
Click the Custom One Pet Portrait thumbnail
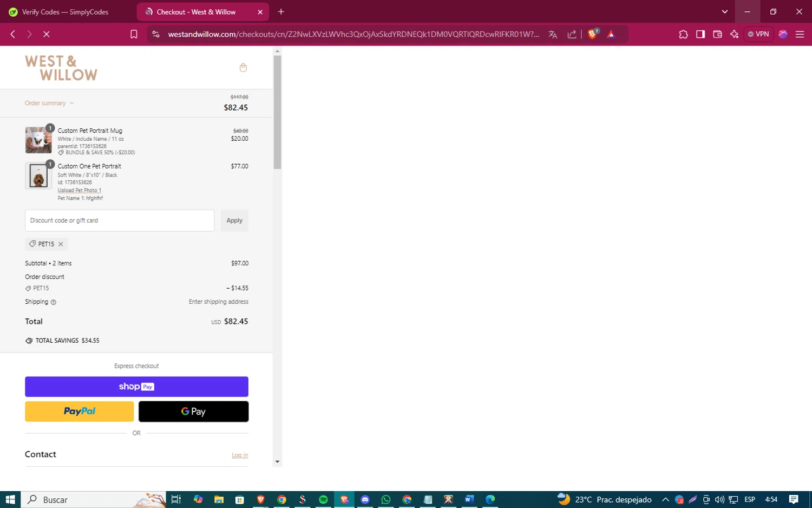(x=38, y=175)
